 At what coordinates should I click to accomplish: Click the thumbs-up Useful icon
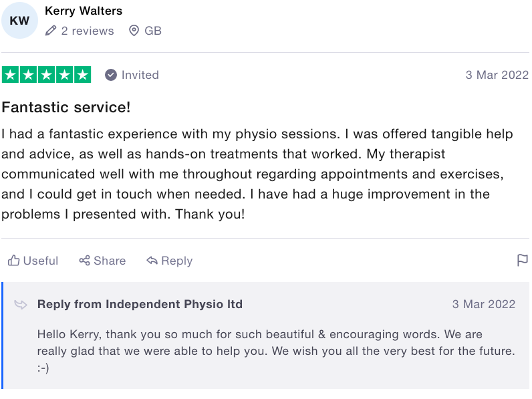[x=13, y=261]
